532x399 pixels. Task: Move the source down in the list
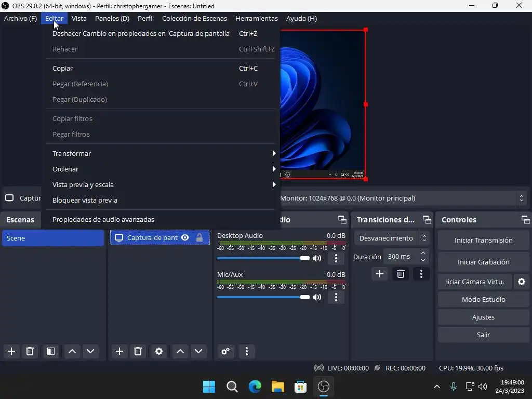[198, 351]
